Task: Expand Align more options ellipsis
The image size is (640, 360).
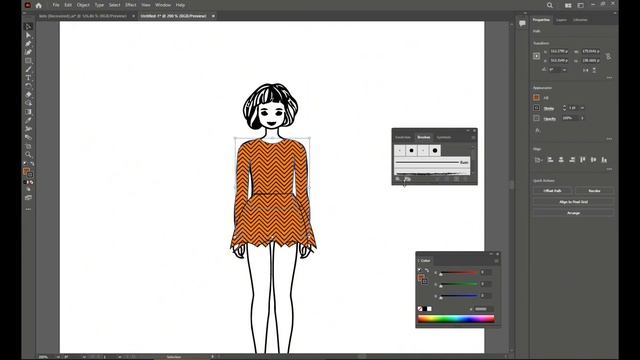Action: pyautogui.click(x=609, y=169)
